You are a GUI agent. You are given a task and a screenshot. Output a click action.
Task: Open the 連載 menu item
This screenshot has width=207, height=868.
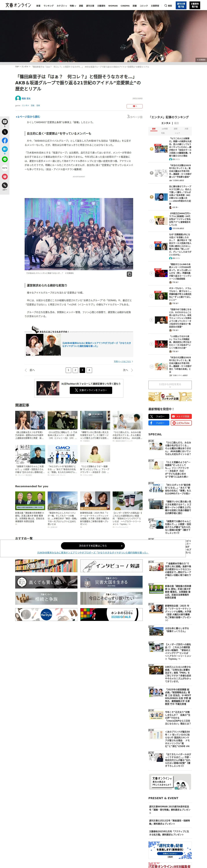click(81, 6)
